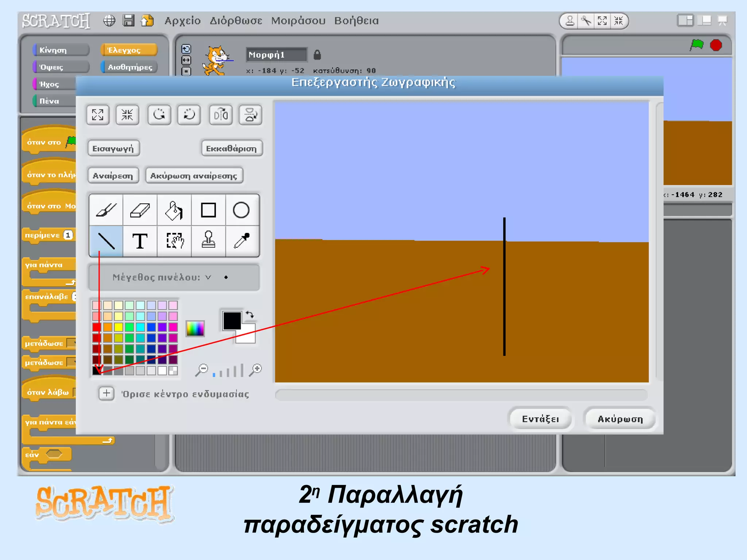Open the Διόρθωσε menu
The image size is (747, 560).
(x=236, y=21)
